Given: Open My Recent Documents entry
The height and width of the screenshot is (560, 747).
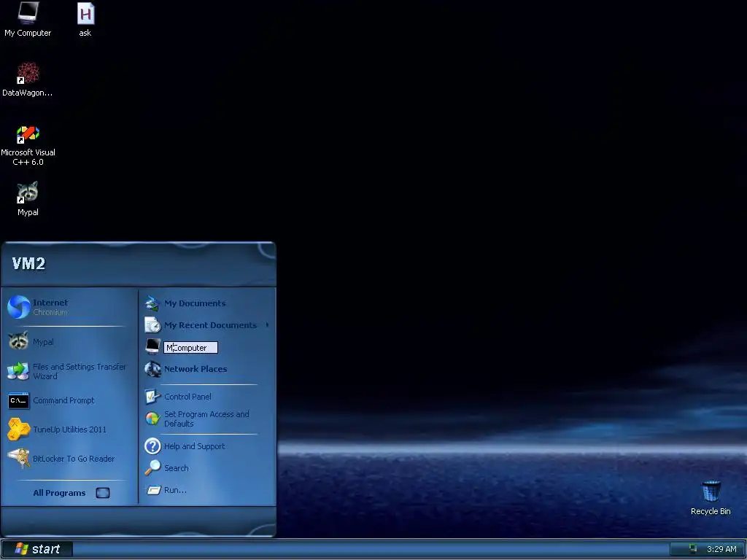Looking at the screenshot, I should coord(207,325).
